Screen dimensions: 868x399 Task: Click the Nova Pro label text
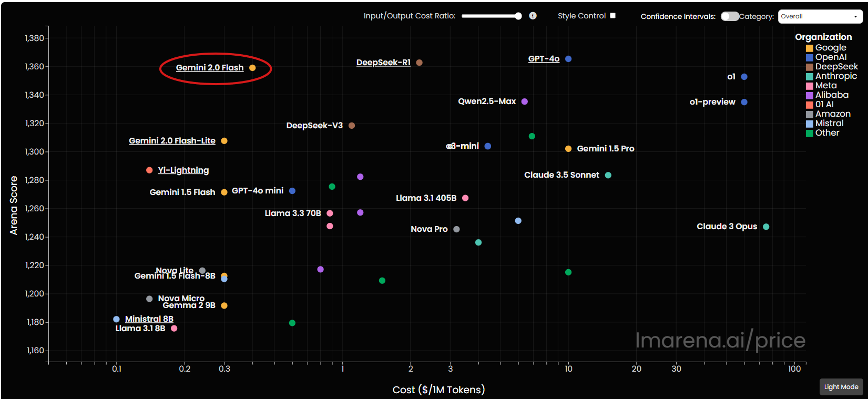coord(429,229)
